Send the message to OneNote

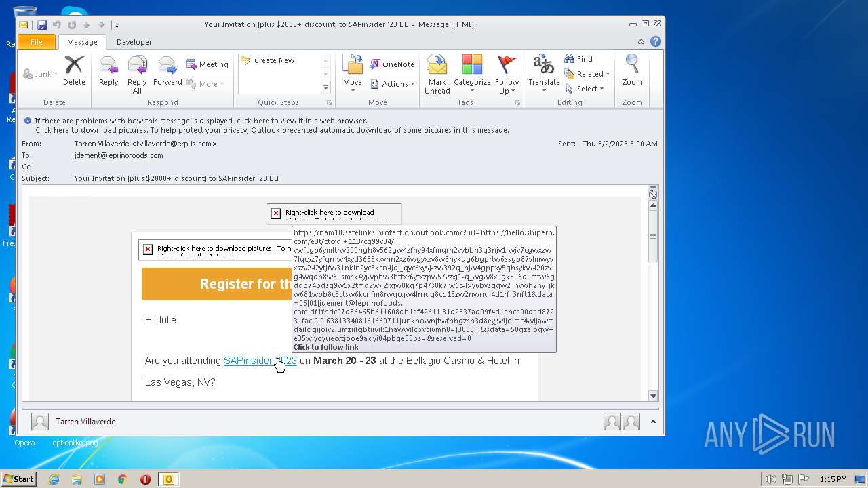click(392, 64)
